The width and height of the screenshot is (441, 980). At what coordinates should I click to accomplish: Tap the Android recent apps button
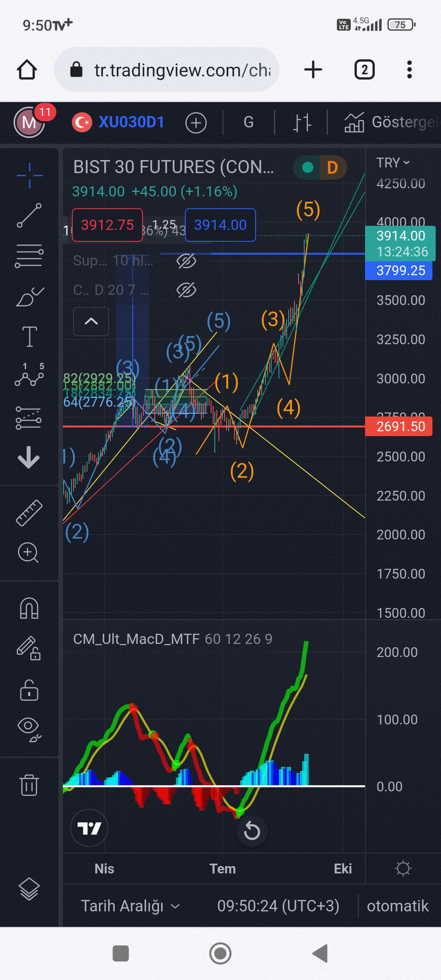[x=120, y=953]
